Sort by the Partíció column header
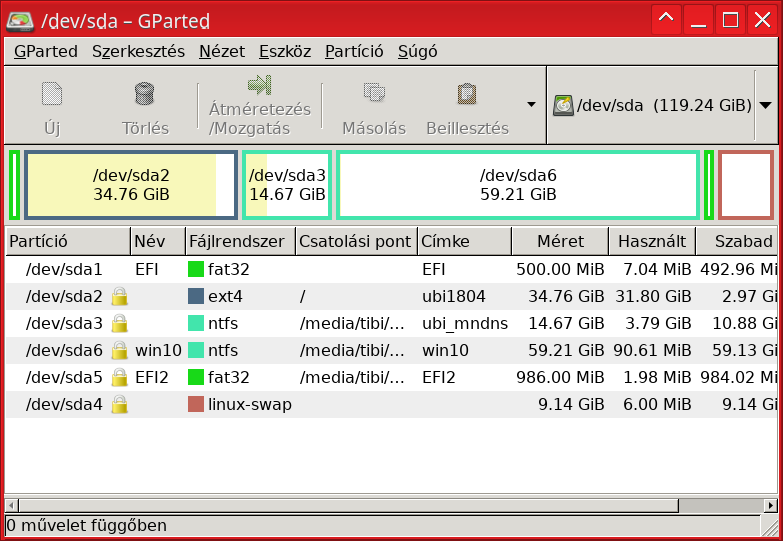The width and height of the screenshot is (783, 541). coord(68,241)
